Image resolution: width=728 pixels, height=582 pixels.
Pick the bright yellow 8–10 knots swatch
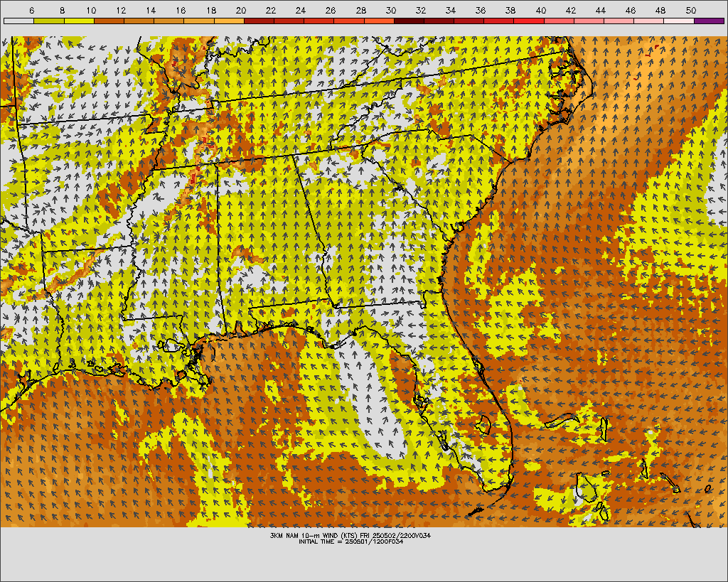[79, 21]
